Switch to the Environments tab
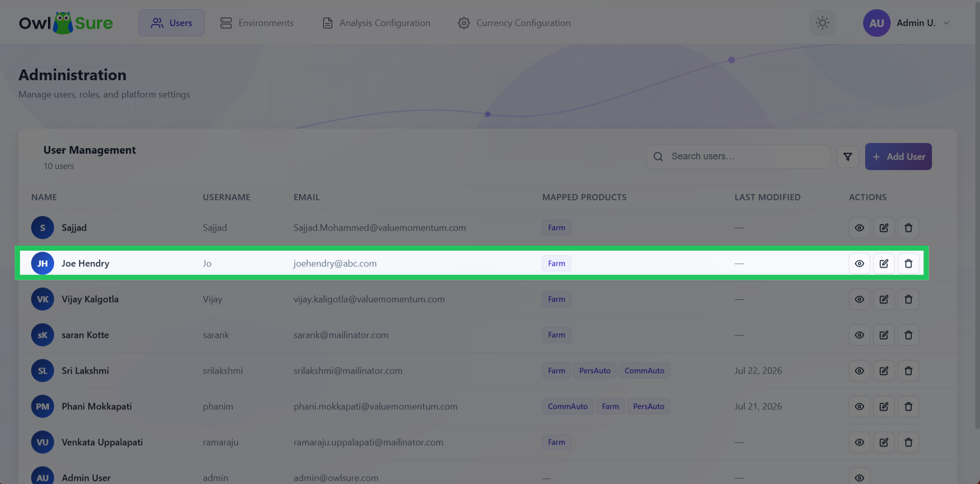 pos(257,23)
